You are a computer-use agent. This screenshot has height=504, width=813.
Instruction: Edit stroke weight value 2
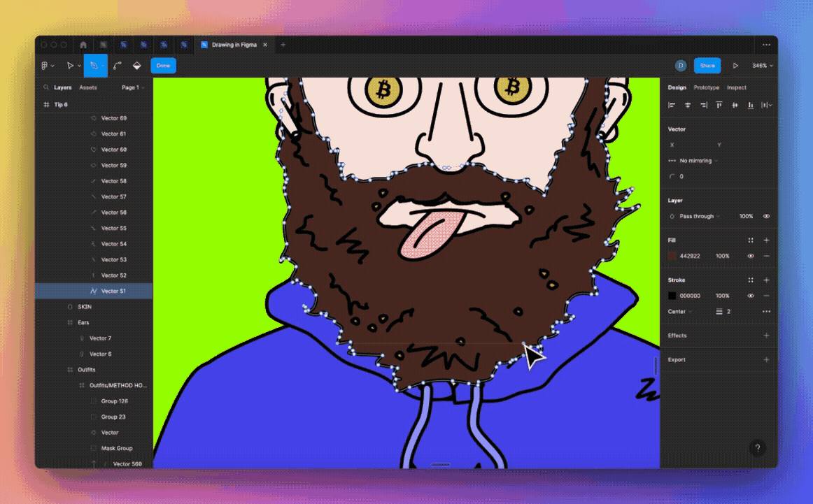728,311
